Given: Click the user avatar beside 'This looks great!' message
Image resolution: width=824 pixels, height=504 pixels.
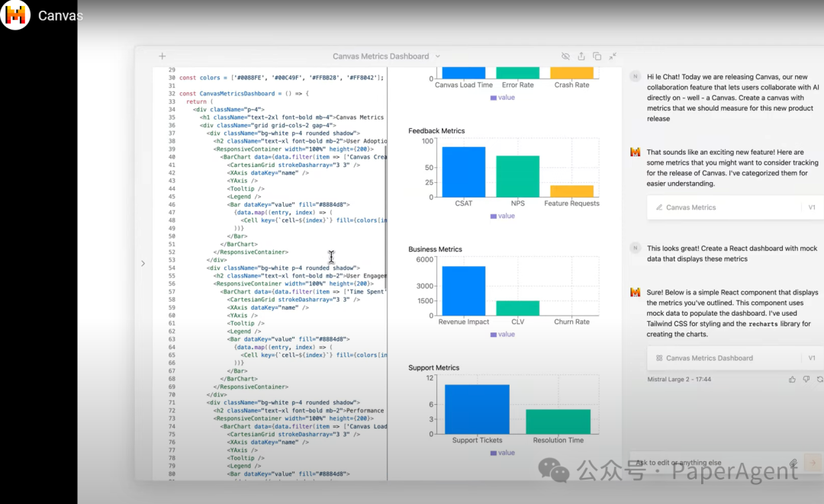Looking at the screenshot, I should (635, 249).
